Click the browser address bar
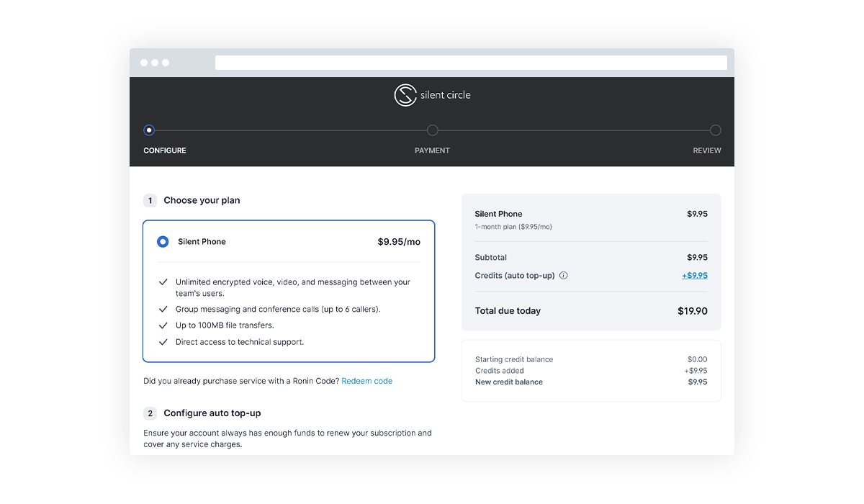This screenshot has width=864, height=504. (471, 63)
